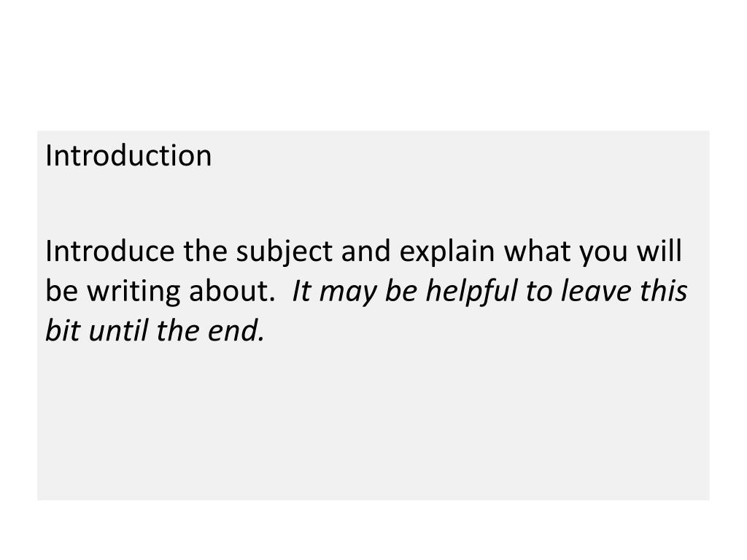Image resolution: width=747 pixels, height=560 pixels.
Task: Click the italic word "until"
Action: click(118, 330)
